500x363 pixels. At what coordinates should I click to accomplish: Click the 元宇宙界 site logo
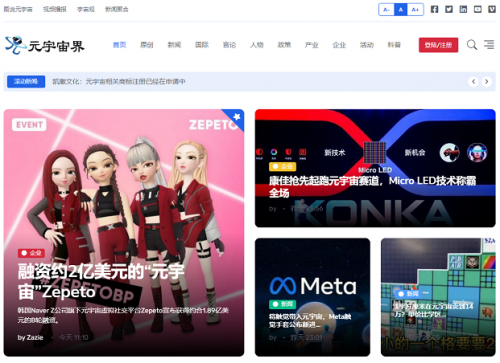click(45, 45)
